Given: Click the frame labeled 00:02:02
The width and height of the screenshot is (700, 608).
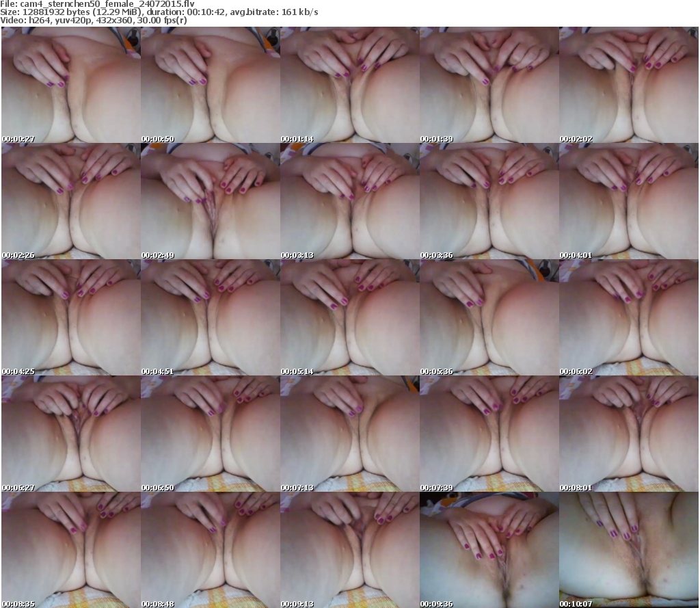Looking at the screenshot, I should coord(628,85).
